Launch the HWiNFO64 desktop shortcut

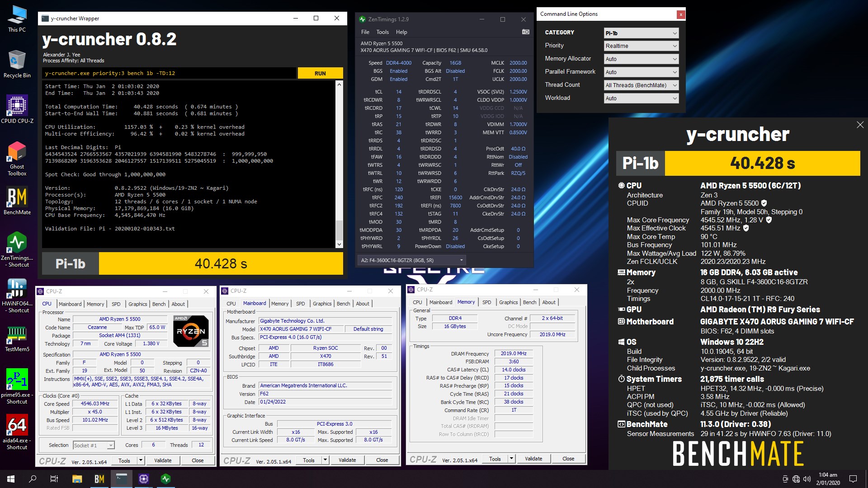pyautogui.click(x=17, y=295)
